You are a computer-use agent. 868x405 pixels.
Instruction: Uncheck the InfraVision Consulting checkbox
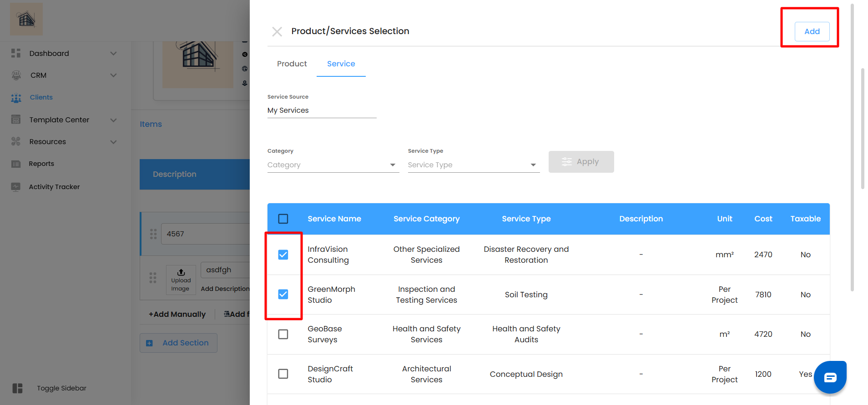283,255
